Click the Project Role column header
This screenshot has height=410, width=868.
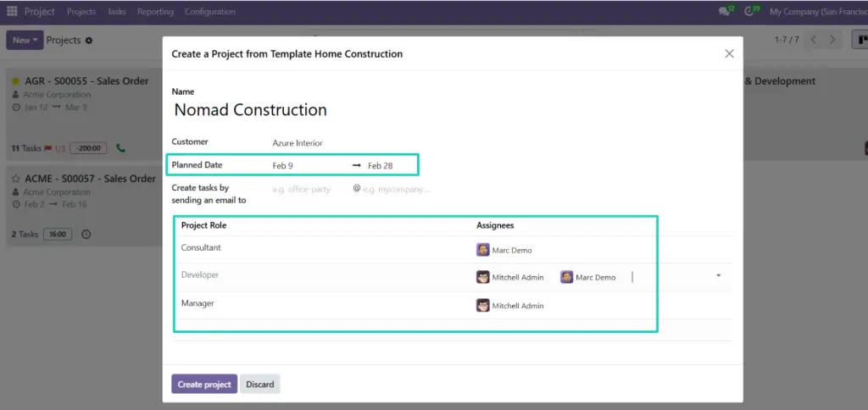tap(203, 225)
